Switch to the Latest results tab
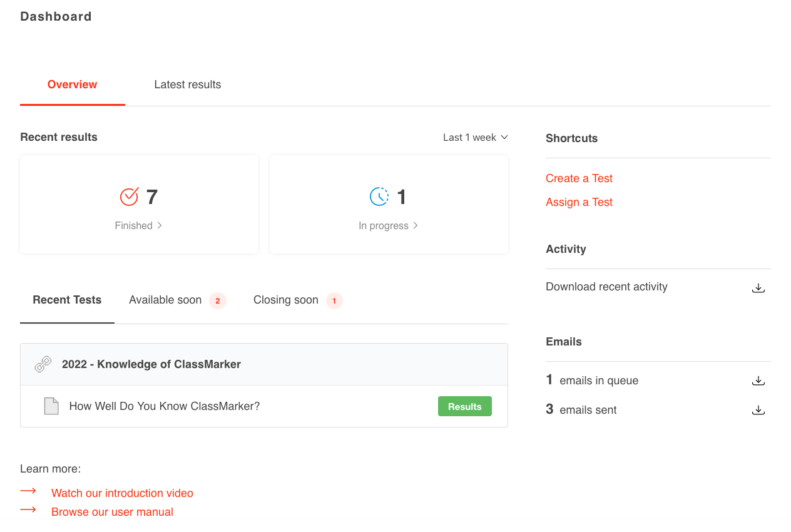 187,84
